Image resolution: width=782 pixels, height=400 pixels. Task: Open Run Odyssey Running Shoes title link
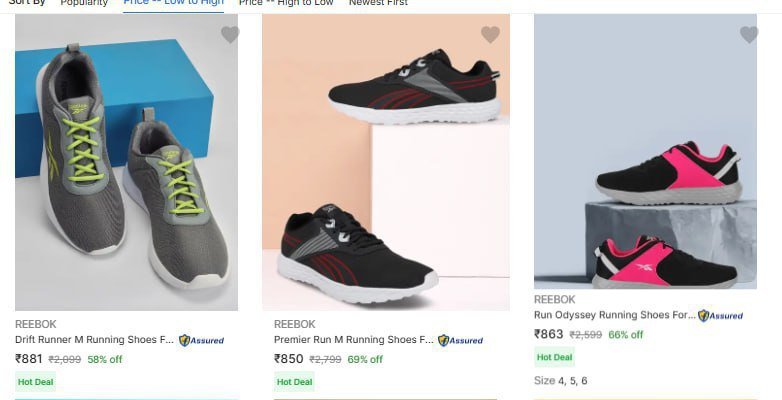click(614, 315)
